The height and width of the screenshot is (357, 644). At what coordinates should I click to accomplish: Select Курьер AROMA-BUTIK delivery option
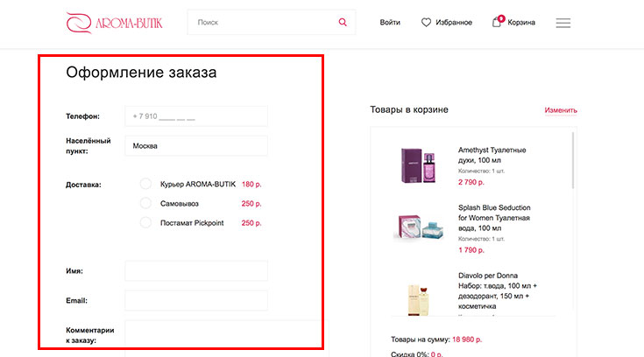coord(145,185)
